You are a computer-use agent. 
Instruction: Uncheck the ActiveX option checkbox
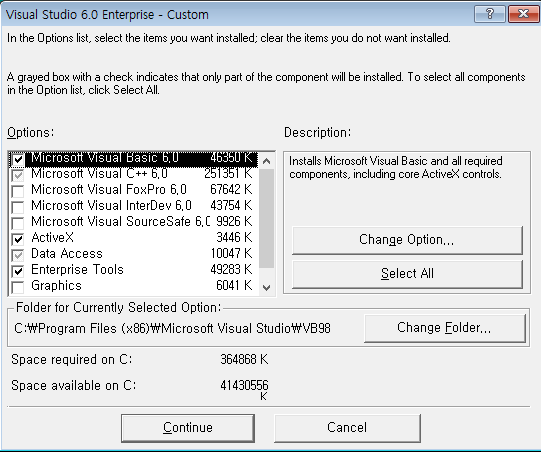[18, 239]
